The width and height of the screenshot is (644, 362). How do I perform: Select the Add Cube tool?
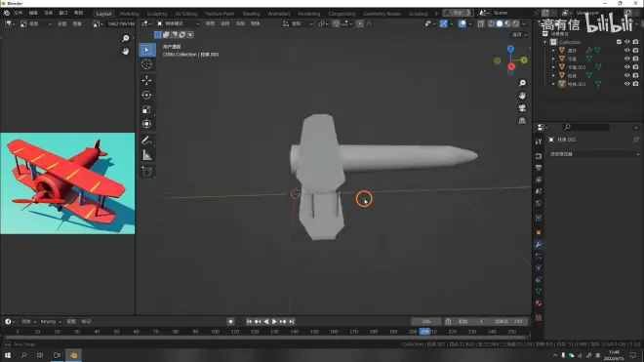(x=146, y=172)
